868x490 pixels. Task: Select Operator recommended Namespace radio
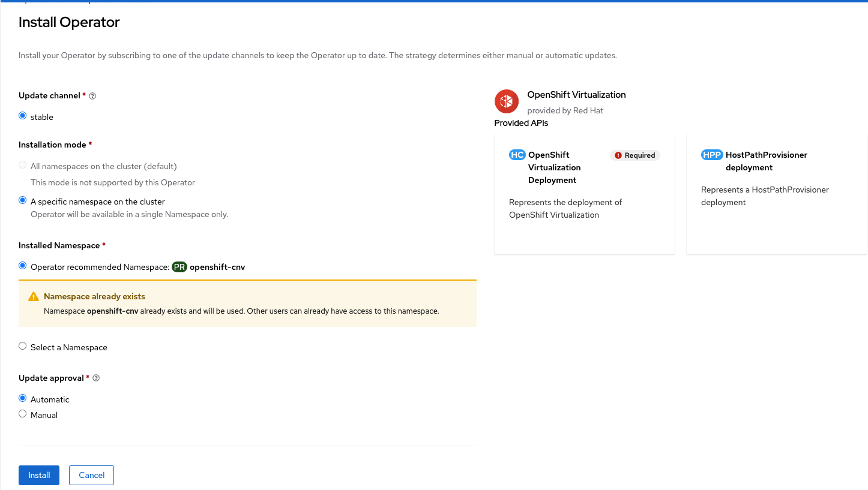23,266
